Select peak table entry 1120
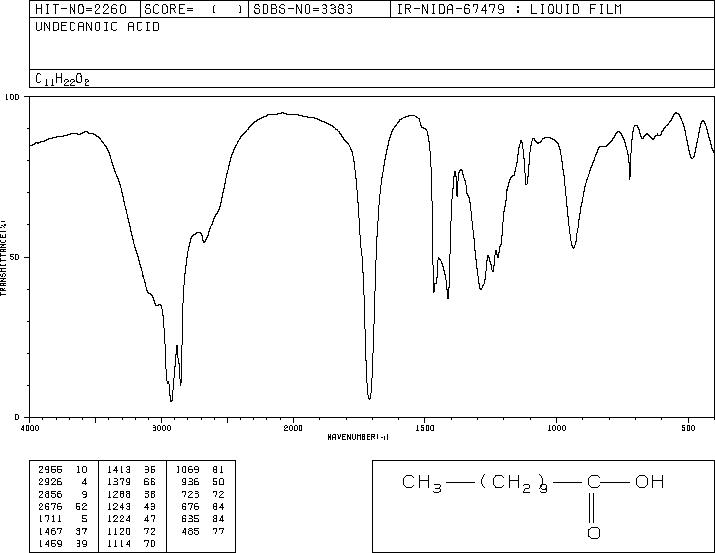The height and width of the screenshot is (553, 715). coord(119,532)
